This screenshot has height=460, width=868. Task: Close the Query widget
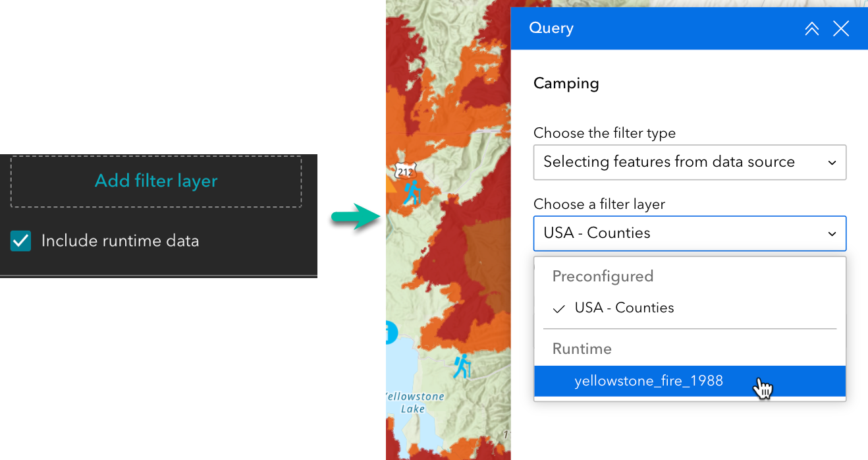tap(841, 28)
